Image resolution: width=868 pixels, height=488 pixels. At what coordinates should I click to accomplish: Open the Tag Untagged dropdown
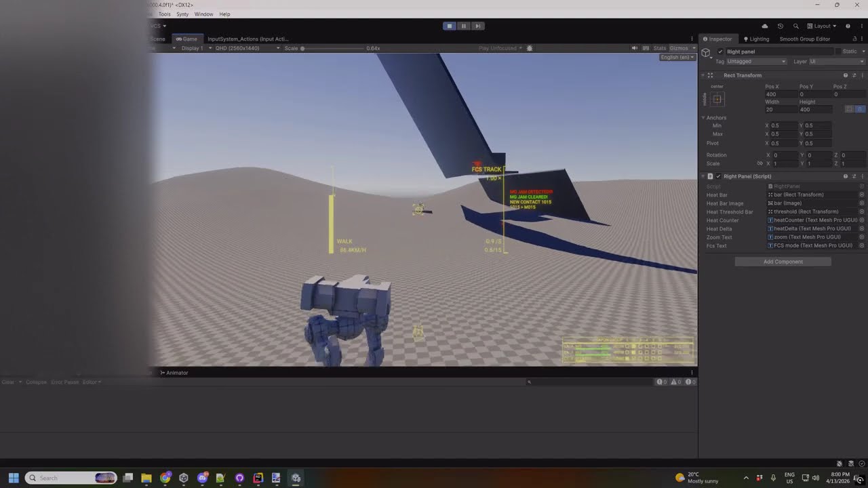756,62
